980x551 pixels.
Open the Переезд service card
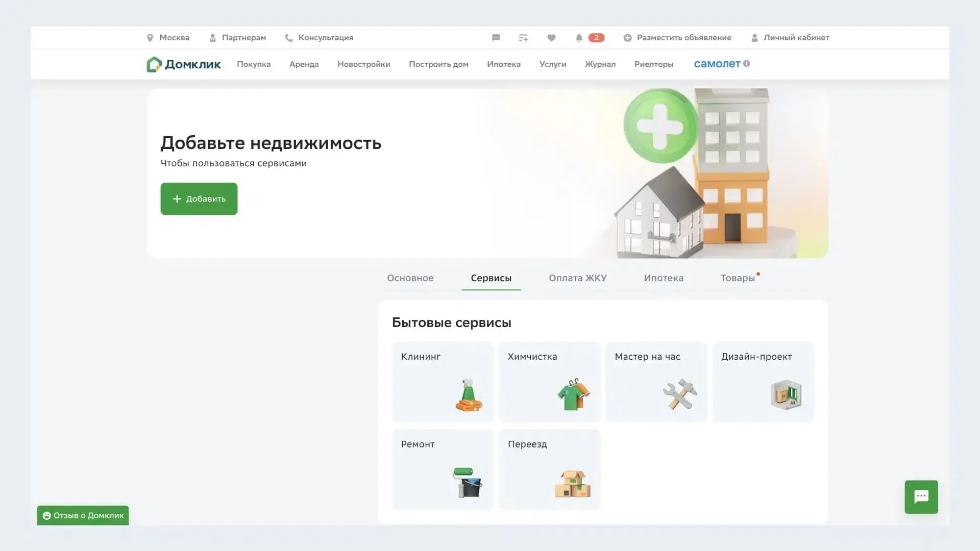coord(550,469)
